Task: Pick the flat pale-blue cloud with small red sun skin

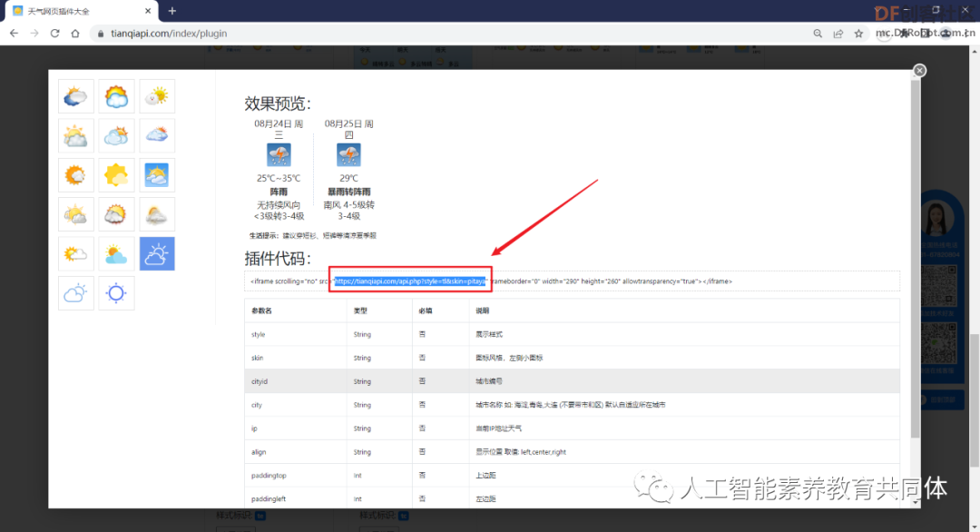Action: click(157, 135)
